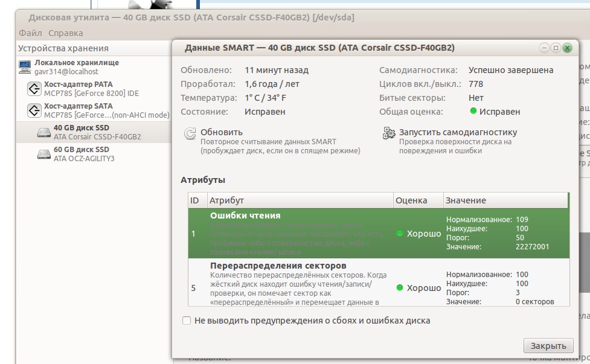This screenshot has width=590, height=364.
Task: Click the Local storage computer icon
Action: pyautogui.click(x=25, y=67)
